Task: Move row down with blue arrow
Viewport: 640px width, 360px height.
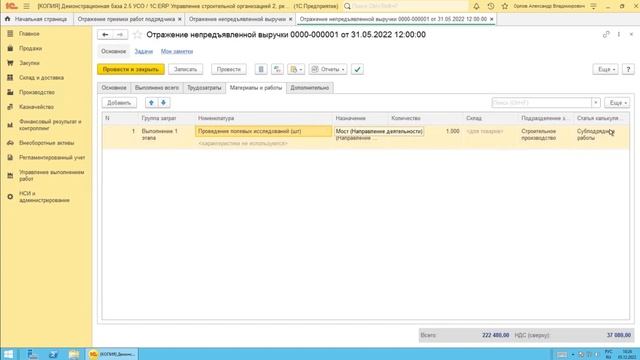Action: 164,103
